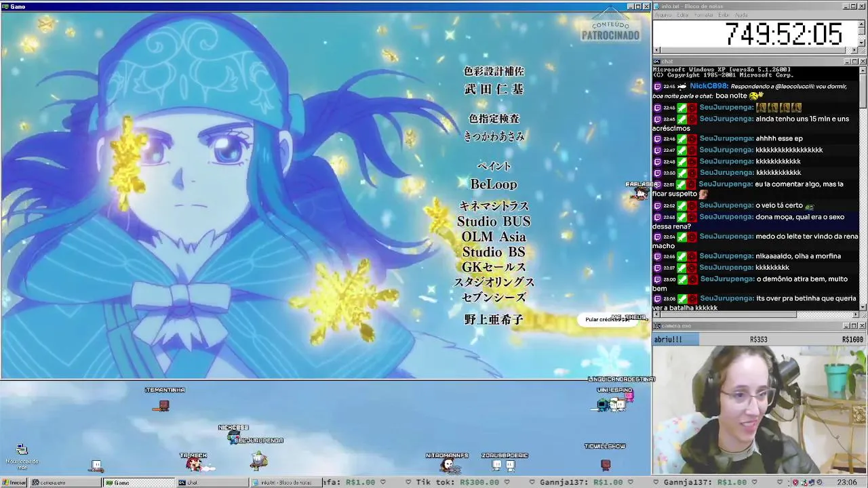868x488 pixels.
Task: Click Notepad horizontal scrollbar left arrow
Action: [x=656, y=49]
